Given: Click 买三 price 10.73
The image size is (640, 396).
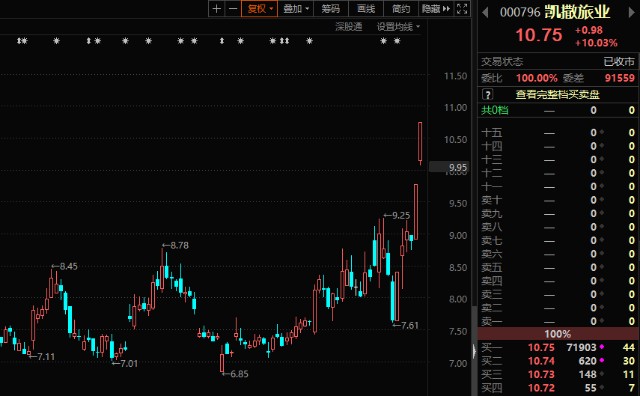Looking at the screenshot, I should click(x=541, y=374).
